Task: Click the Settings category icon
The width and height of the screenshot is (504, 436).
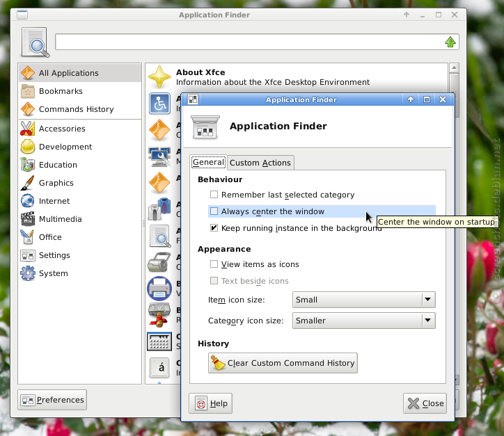Action: 28,255
